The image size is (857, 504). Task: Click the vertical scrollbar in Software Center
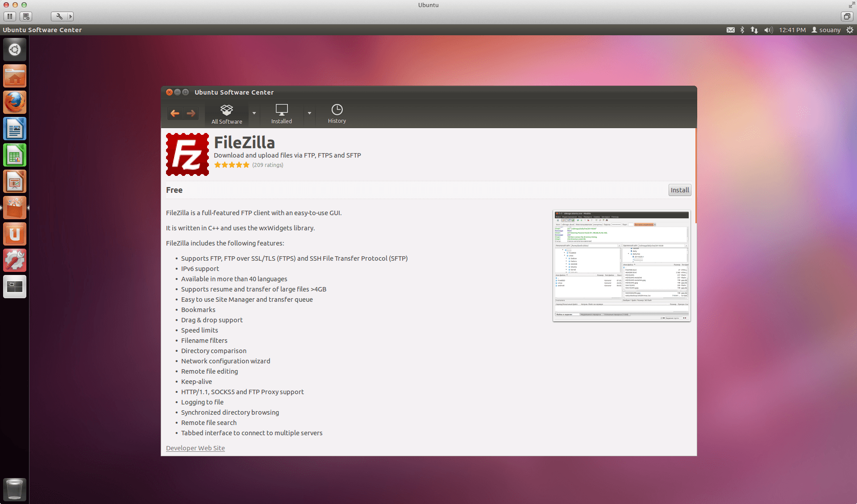tap(695, 176)
